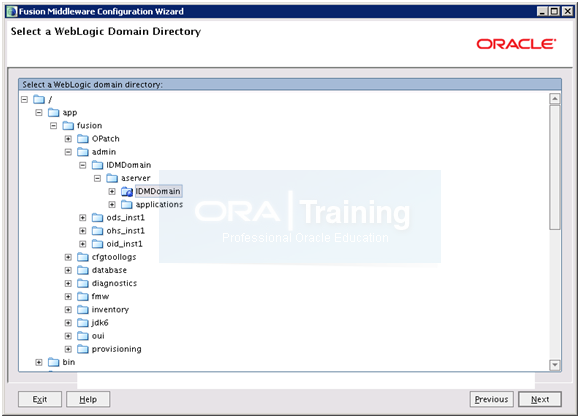Expand the provisioning tree node
Screen dimensions: 580x418
(68, 349)
